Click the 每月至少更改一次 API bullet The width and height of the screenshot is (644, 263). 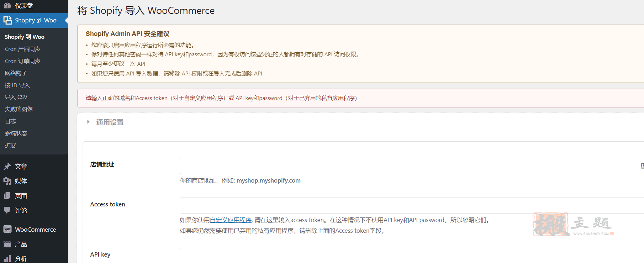pos(118,64)
